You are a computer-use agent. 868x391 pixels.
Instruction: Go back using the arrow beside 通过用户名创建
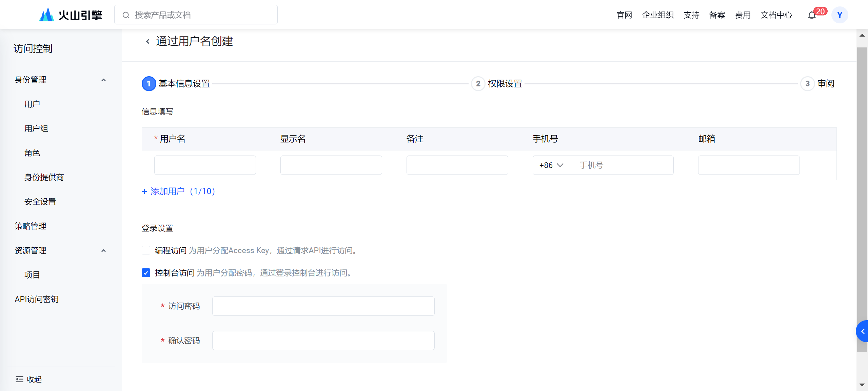click(147, 41)
